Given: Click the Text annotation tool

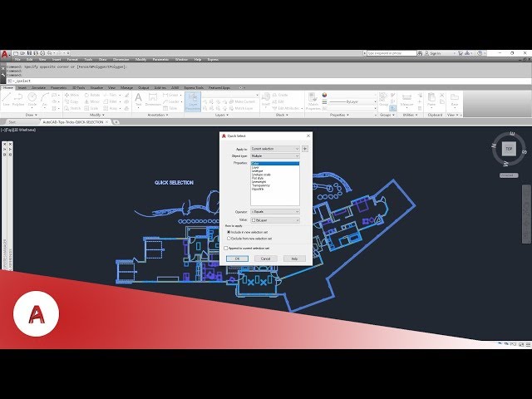Looking at the screenshot, I should (x=138, y=99).
